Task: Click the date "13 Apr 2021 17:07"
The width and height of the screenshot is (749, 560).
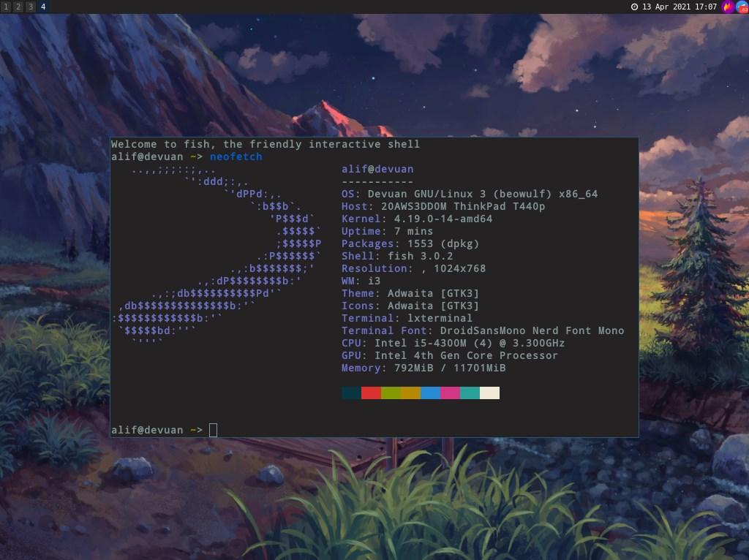Action: click(x=680, y=7)
